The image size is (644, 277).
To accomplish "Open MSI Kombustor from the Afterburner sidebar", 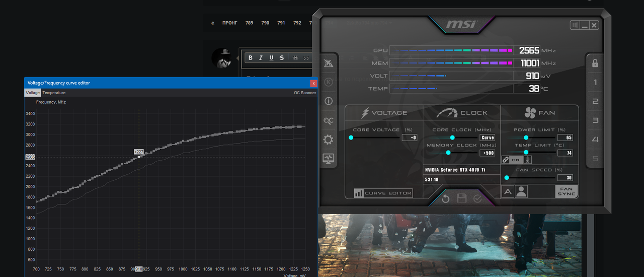I will click(329, 63).
